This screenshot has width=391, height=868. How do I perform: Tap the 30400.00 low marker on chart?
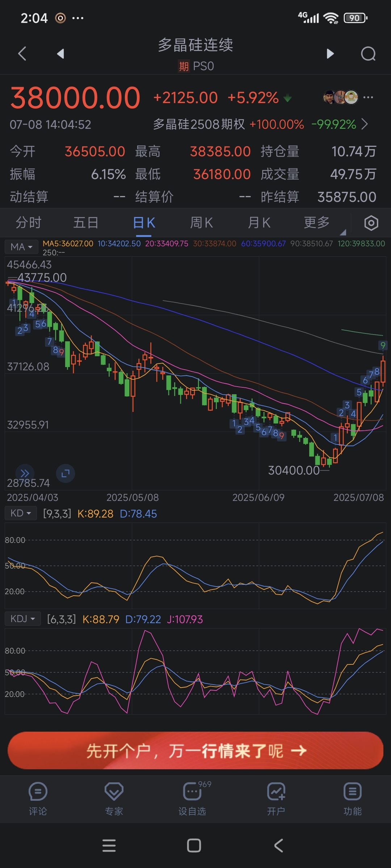pos(294,470)
